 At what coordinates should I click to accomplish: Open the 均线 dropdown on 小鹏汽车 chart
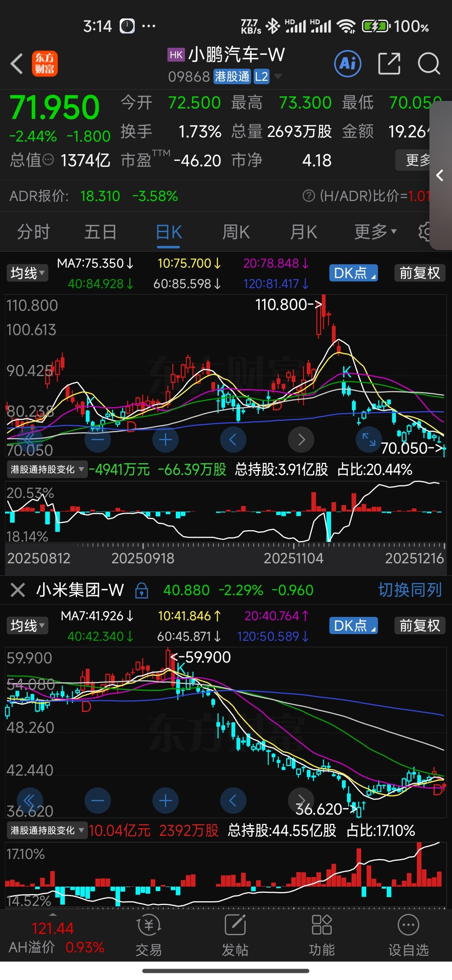click(x=28, y=273)
